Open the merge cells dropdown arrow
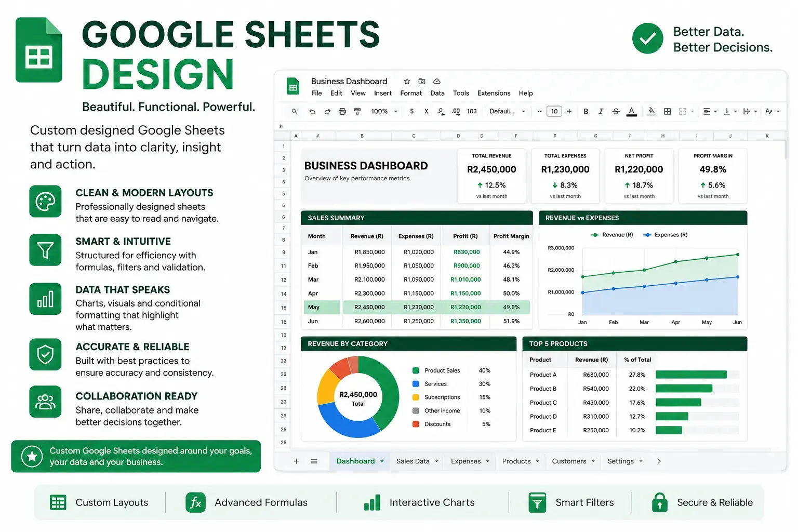 pyautogui.click(x=692, y=111)
